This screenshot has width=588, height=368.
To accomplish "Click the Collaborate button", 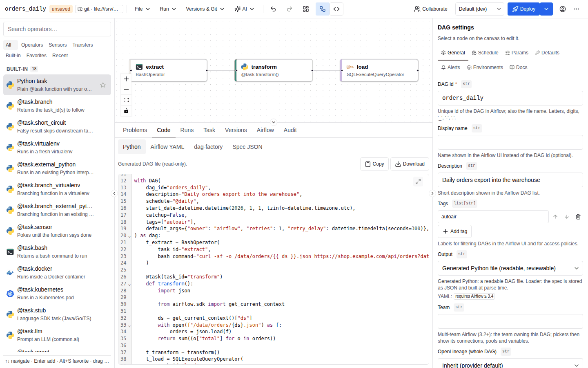I will 431,9.
